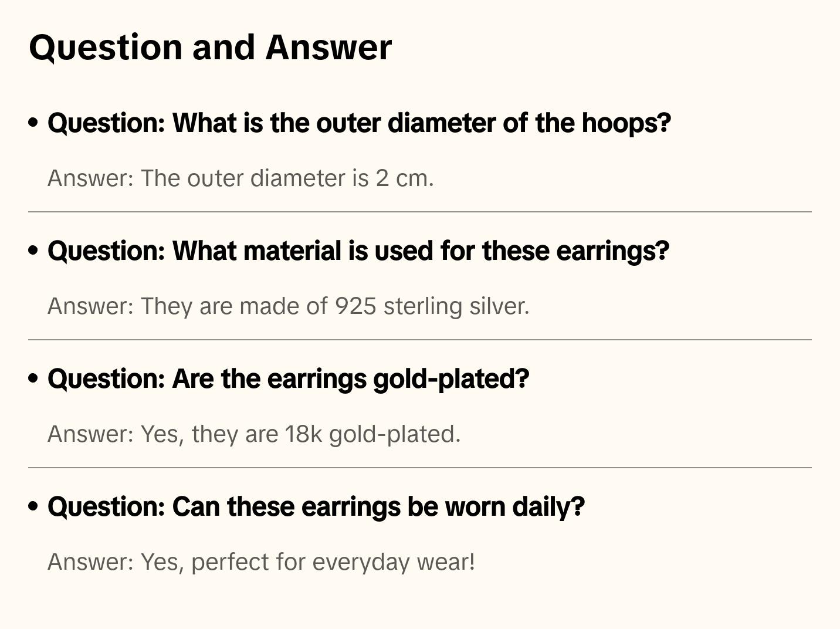Click the bullet before the hoops diameter question
The image size is (840, 629).
coord(33,123)
